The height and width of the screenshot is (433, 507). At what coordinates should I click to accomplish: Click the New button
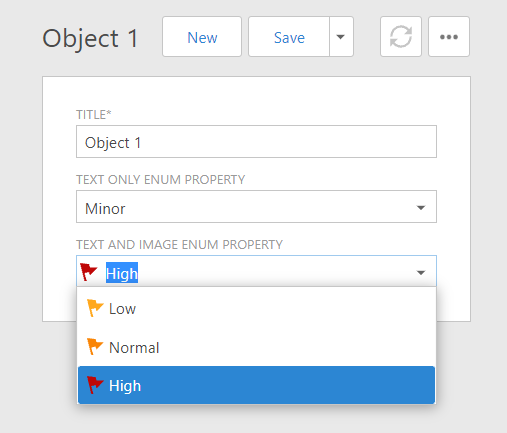(x=202, y=37)
